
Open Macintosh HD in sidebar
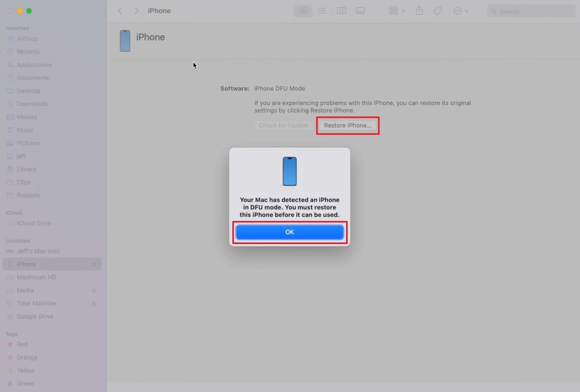tap(36, 277)
